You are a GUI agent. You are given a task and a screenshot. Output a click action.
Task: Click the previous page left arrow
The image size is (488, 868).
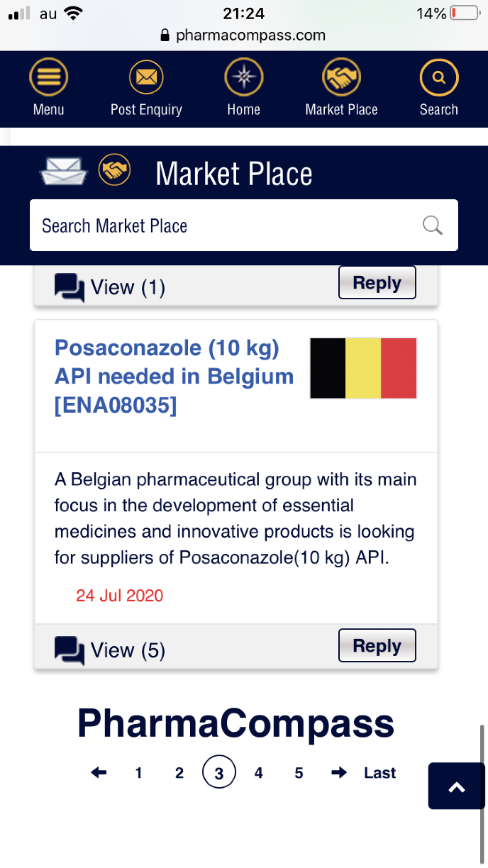pos(99,773)
